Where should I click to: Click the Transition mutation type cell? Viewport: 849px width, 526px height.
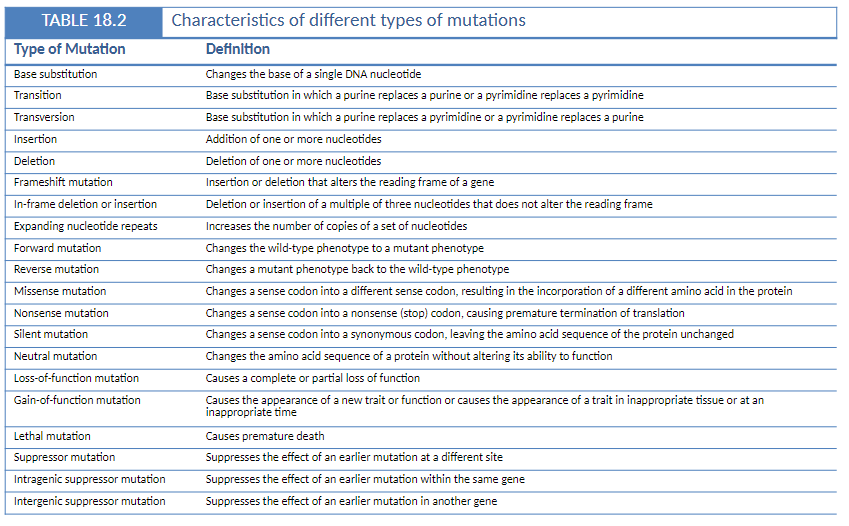[38, 95]
